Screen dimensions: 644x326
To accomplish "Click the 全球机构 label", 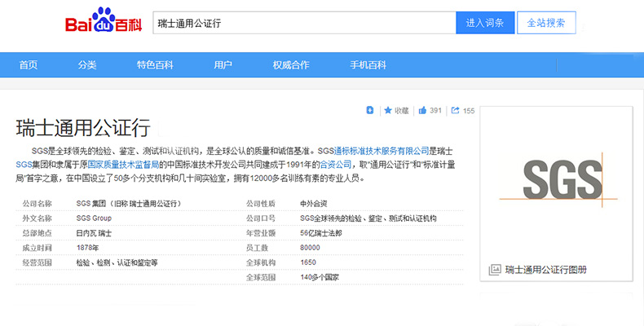I will (x=261, y=262).
